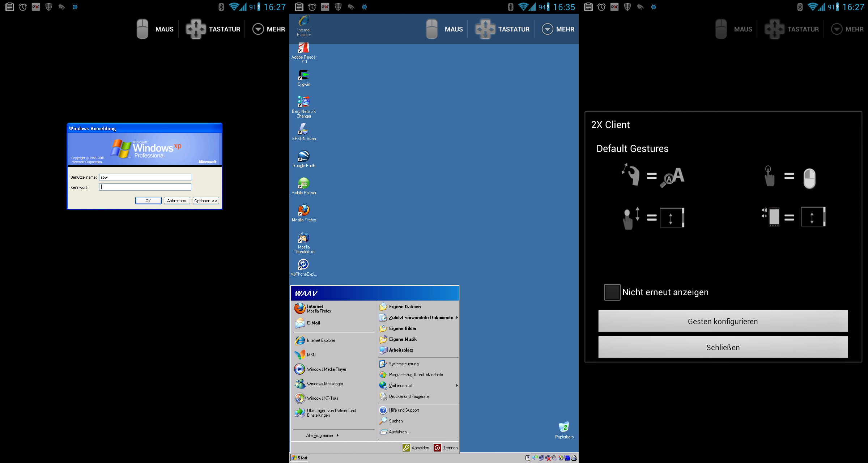Open Eigene Dateien folder in Start menu

[418, 307]
